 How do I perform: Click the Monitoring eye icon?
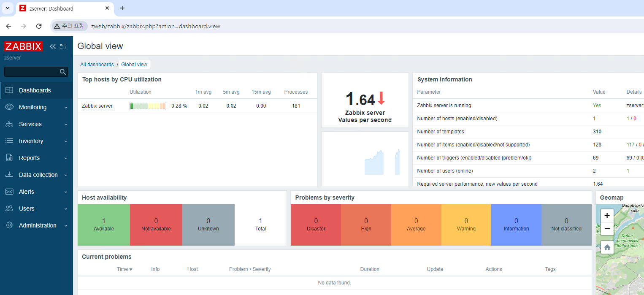[x=9, y=107]
